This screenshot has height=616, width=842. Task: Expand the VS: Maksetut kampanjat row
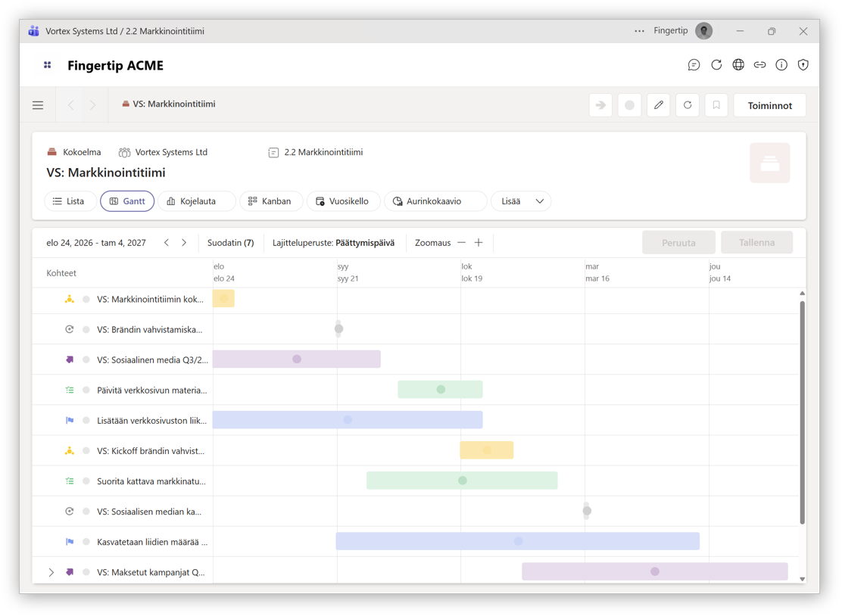(x=51, y=572)
